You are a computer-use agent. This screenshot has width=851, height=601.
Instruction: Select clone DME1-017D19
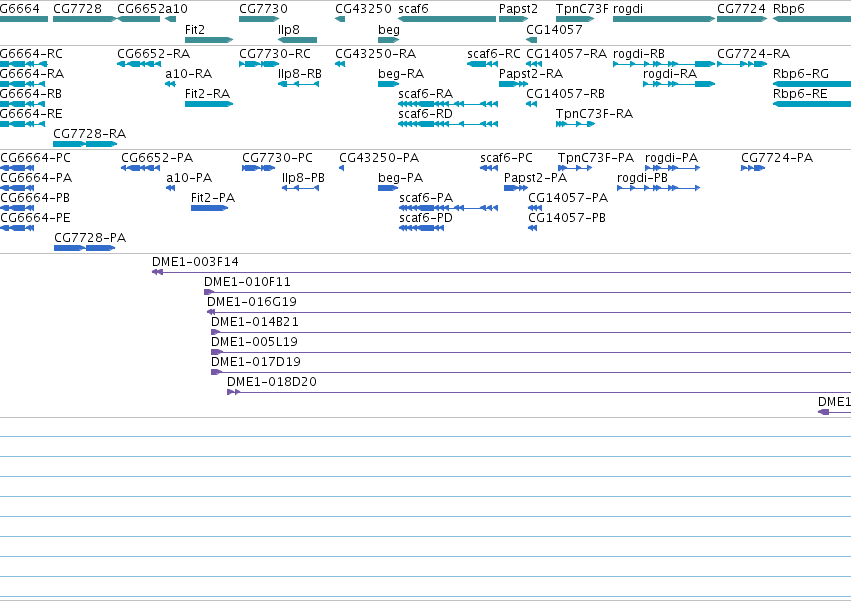531,372
